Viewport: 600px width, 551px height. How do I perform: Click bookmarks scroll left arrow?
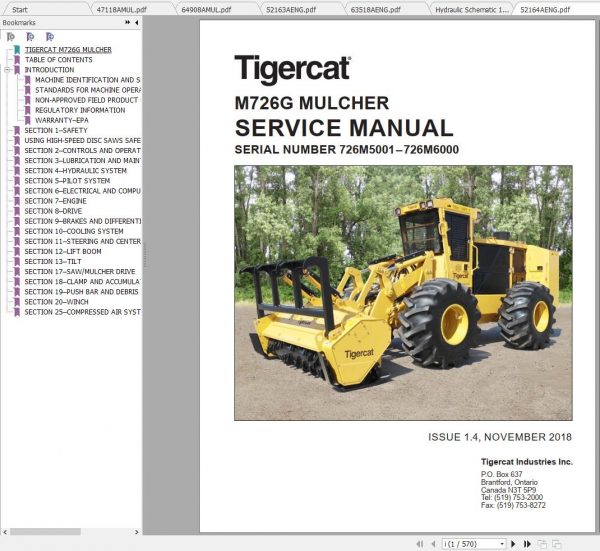pos(5,532)
